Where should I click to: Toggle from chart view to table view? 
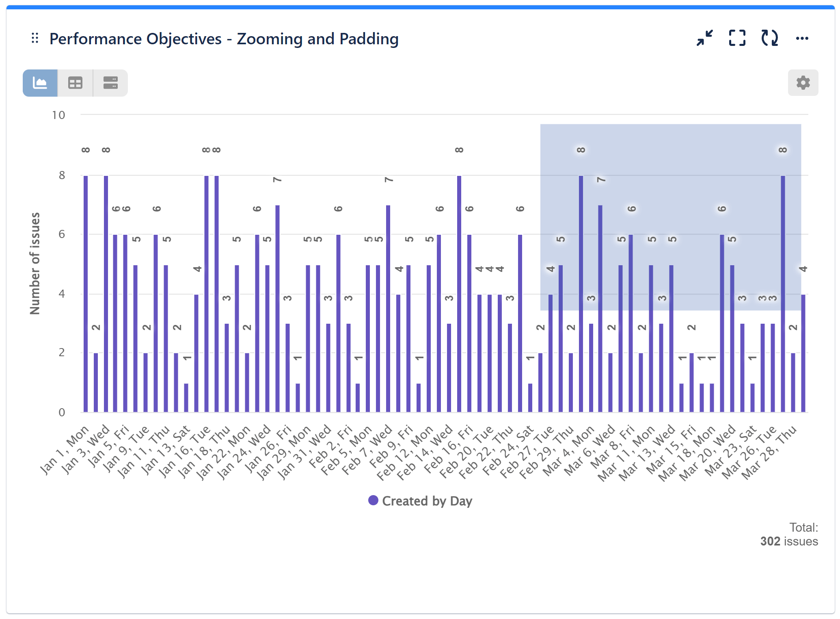tap(76, 82)
